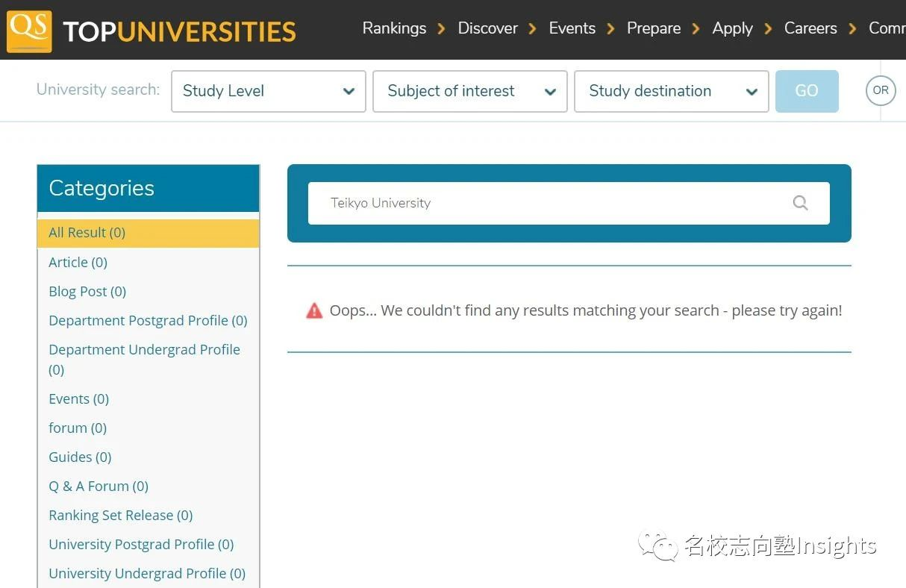Select Guides (0) category
Viewport: 906px width, 588px height.
[80, 457]
